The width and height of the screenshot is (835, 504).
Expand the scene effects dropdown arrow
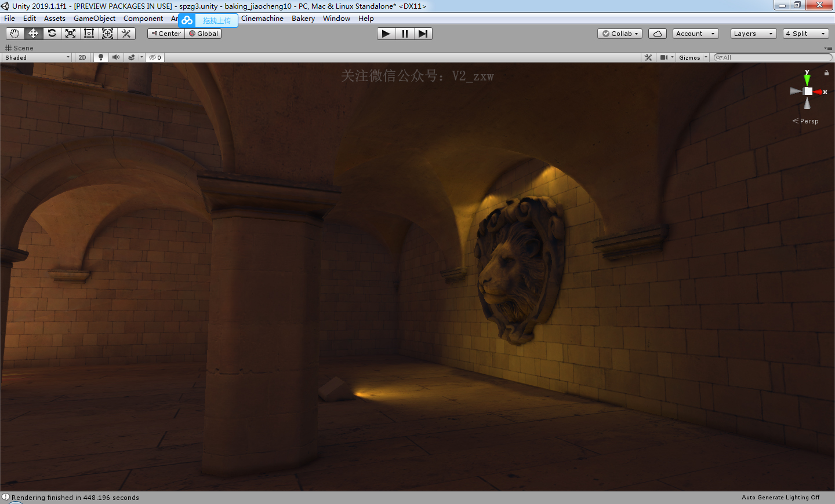pyautogui.click(x=141, y=57)
